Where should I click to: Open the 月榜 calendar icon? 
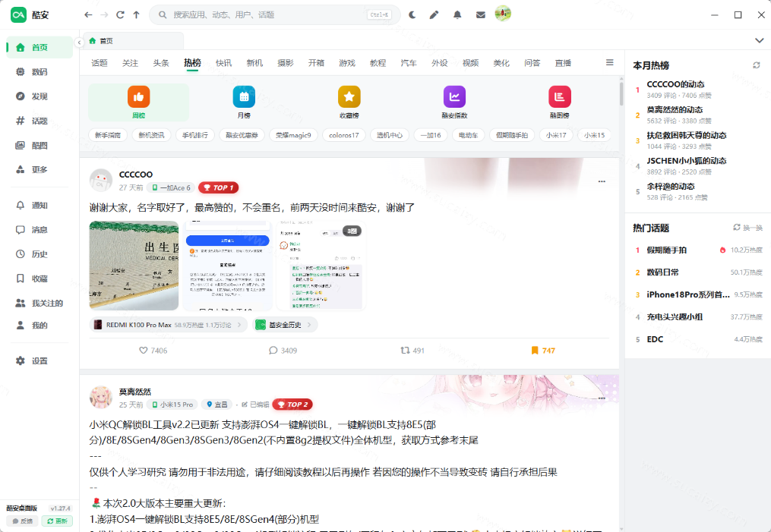244,97
